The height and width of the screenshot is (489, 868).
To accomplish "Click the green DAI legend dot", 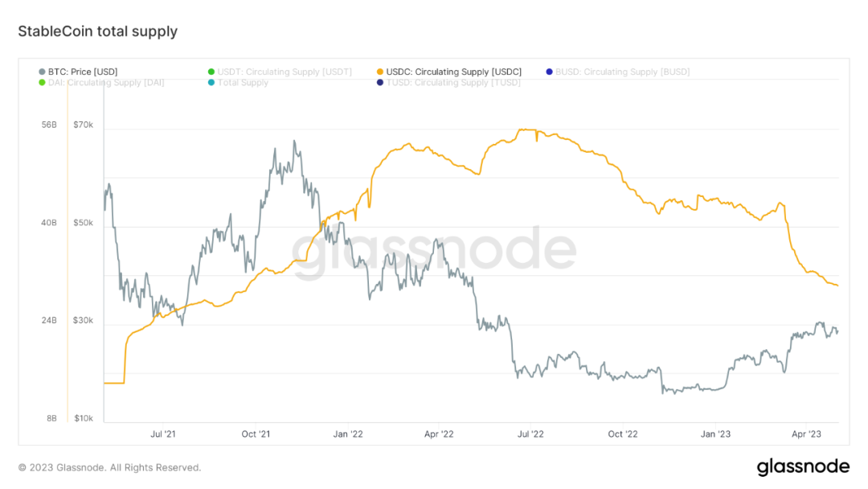I will point(42,83).
